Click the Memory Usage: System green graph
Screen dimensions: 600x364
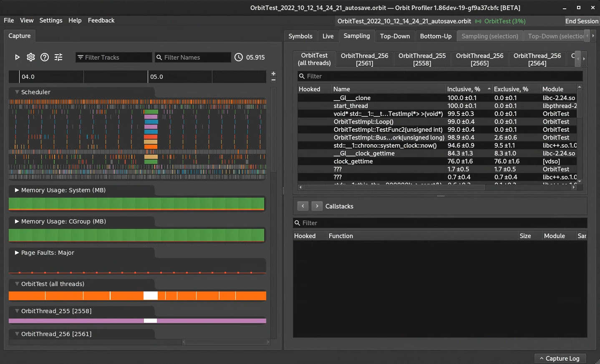(136, 203)
